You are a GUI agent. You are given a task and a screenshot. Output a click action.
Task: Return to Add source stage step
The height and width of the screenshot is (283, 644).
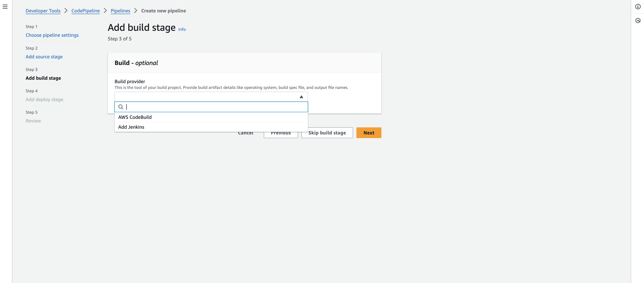pyautogui.click(x=44, y=57)
